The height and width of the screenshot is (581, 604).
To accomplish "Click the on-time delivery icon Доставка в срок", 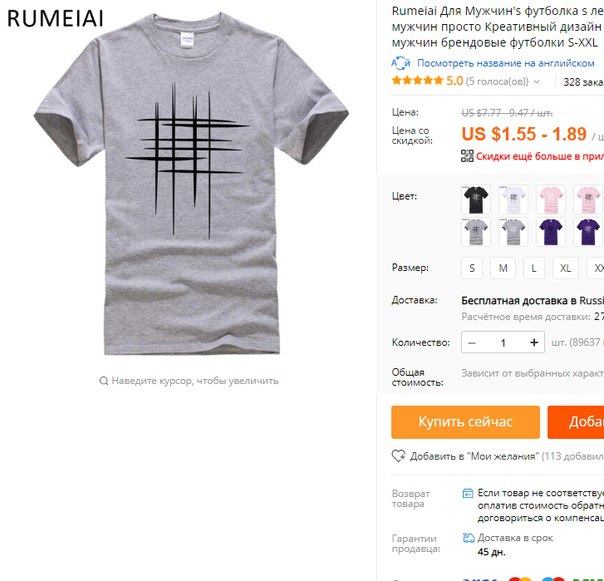I will click(x=468, y=538).
